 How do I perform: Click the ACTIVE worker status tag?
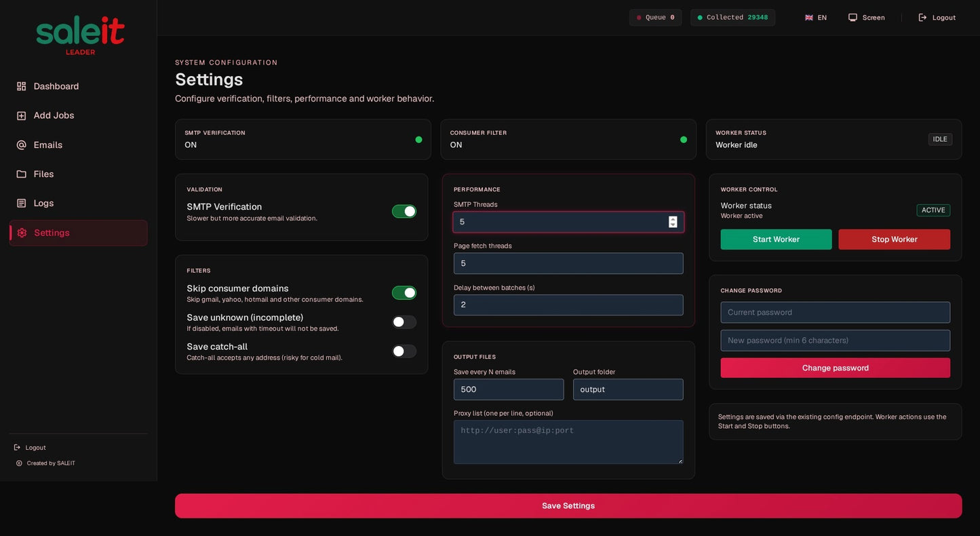[933, 210]
